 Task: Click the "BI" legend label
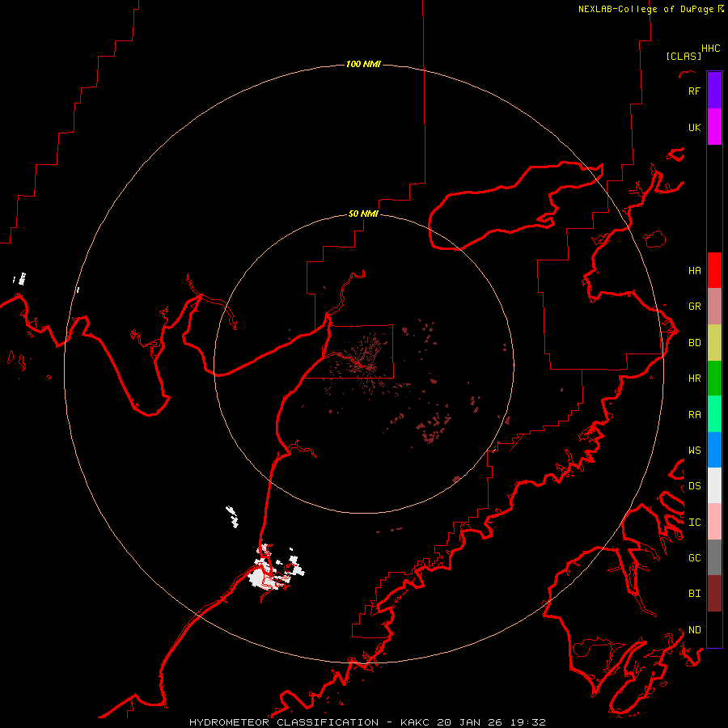tap(694, 594)
